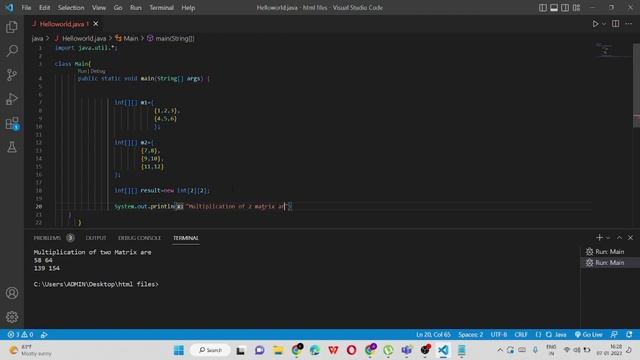
Task: Open the Help menu
Action: 188,7
